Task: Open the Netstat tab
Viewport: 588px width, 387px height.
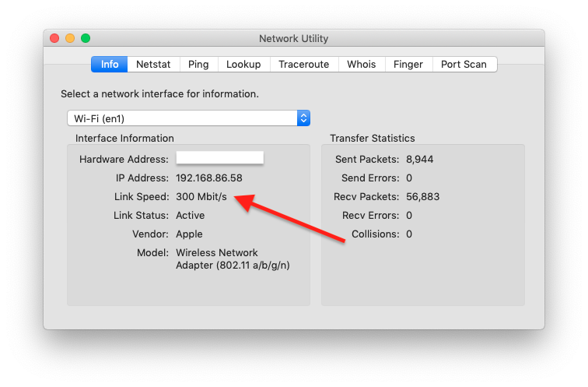Action: 153,64
